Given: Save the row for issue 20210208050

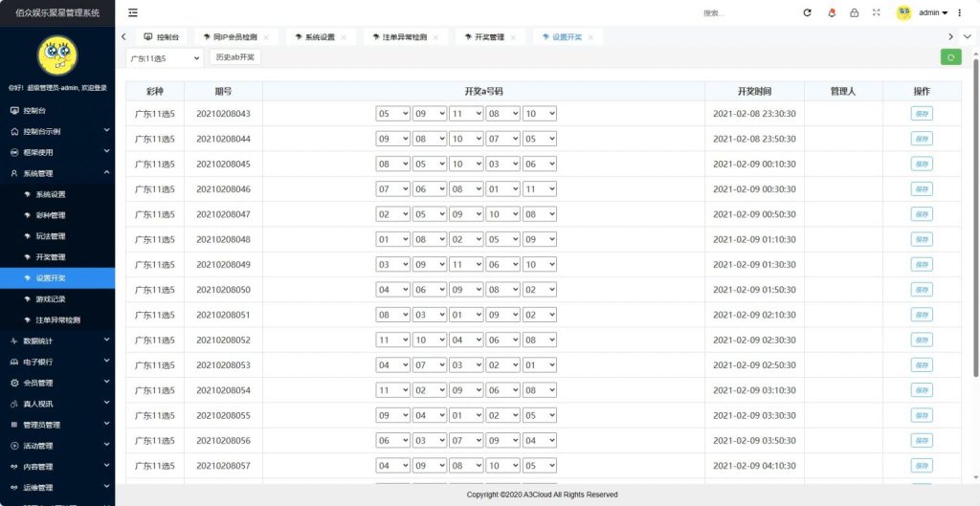Looking at the screenshot, I should click(x=922, y=289).
